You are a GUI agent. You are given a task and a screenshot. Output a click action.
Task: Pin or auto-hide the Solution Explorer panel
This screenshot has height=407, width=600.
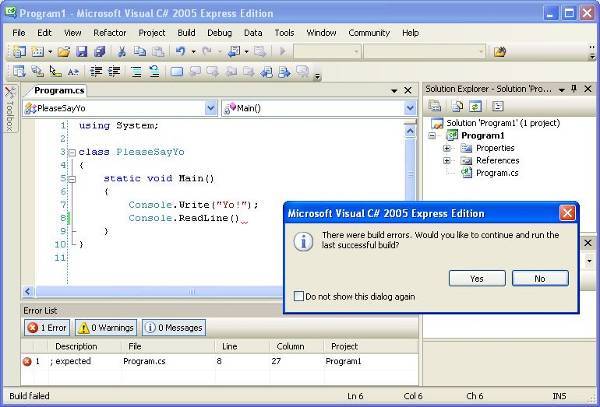(x=574, y=89)
